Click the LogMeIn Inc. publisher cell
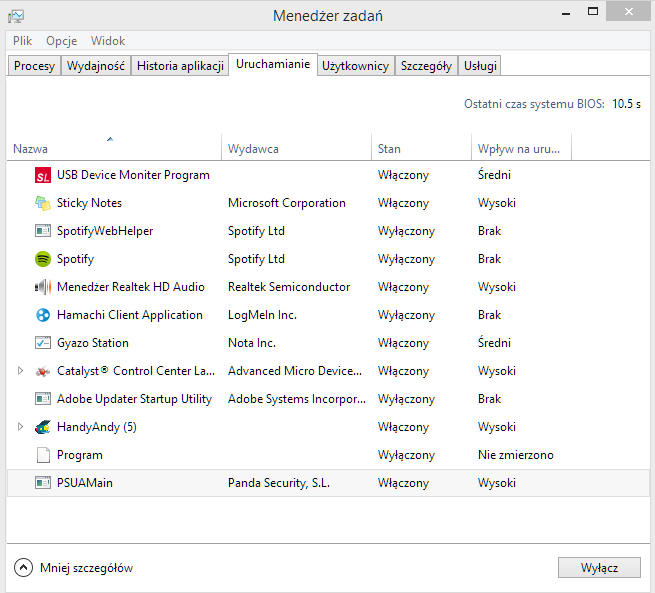 (262, 315)
